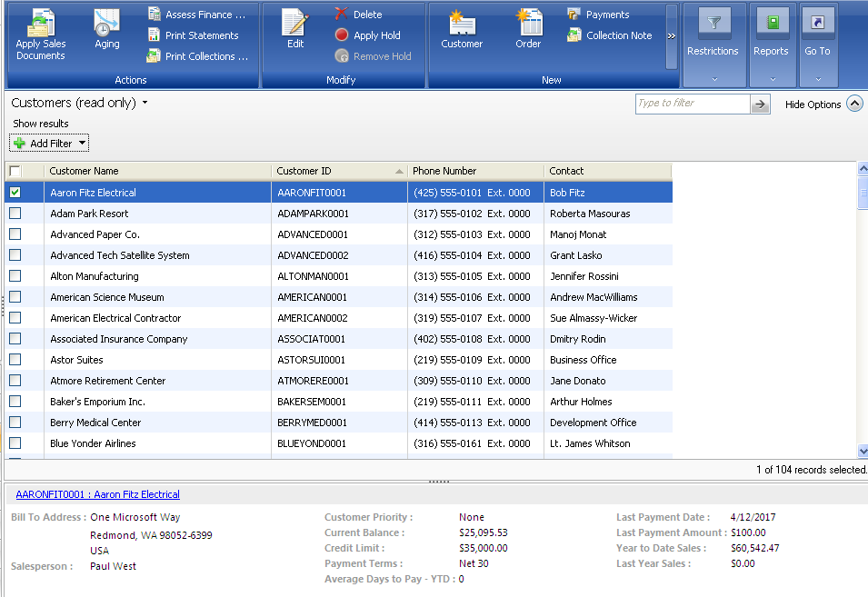Check the Alton Manufacturing checkbox
This screenshot has height=597, width=868.
(15, 276)
